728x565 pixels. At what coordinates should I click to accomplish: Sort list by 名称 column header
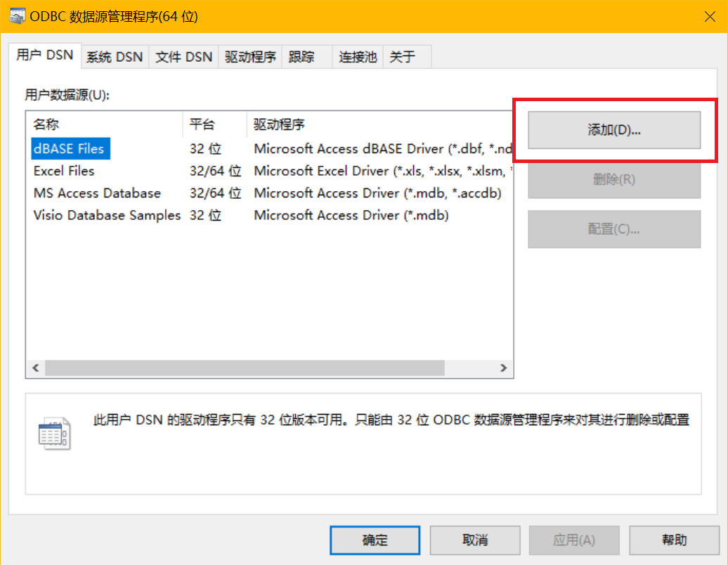click(x=46, y=125)
